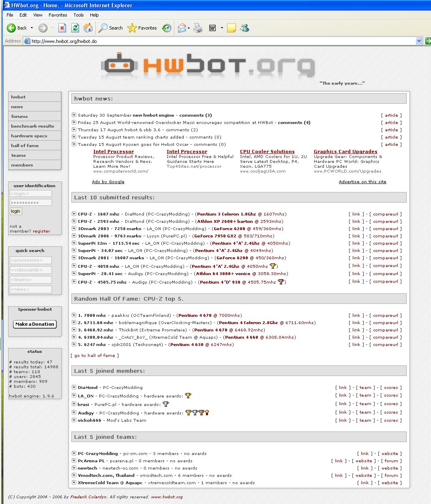Click the go to hall of fame link
Screen dimensions: 431x504
(94, 355)
